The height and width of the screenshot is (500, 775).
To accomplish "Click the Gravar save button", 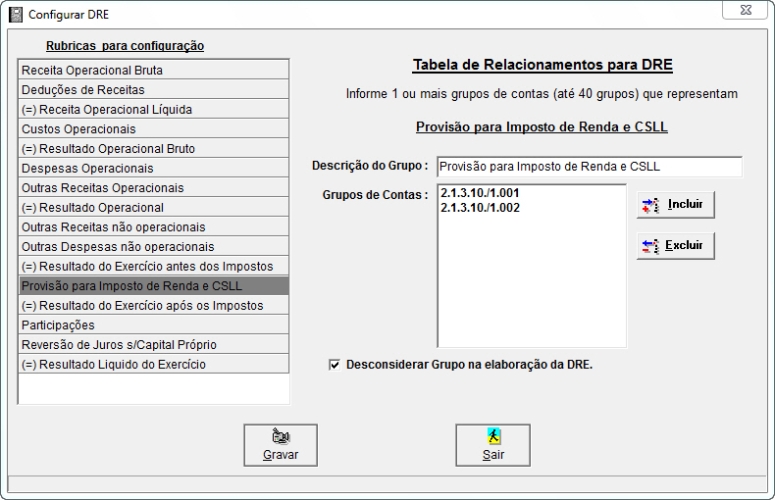I will (x=280, y=445).
